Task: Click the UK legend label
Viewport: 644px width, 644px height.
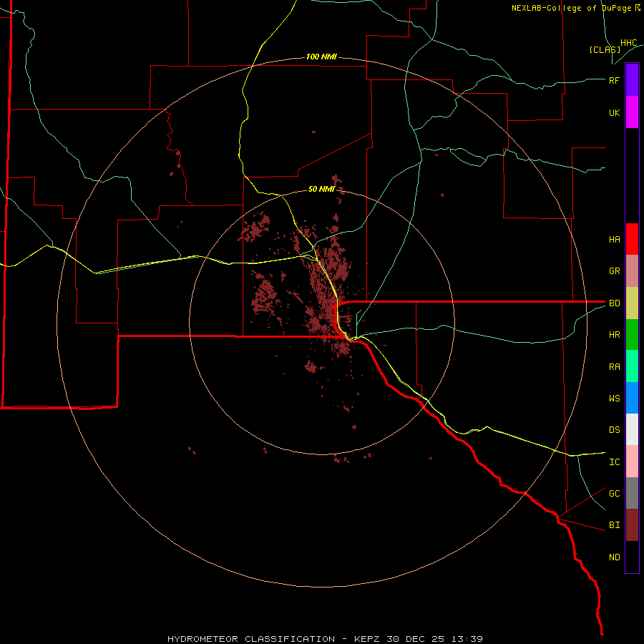Action: tap(615, 113)
